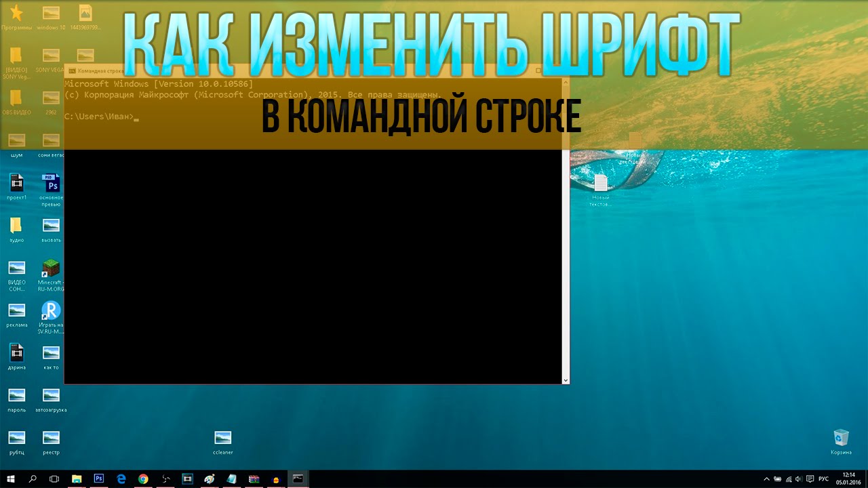Select the проект1 video project file

coord(16,187)
